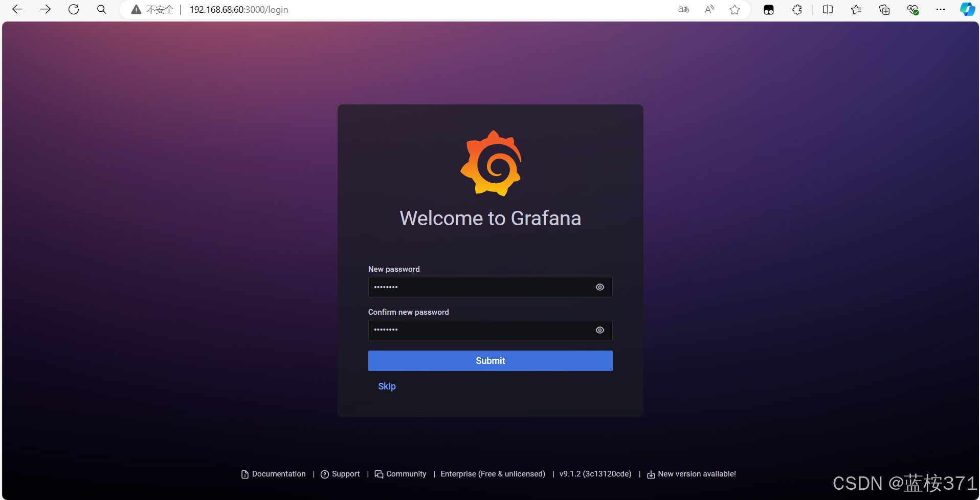Open the Support footer link

[340, 474]
